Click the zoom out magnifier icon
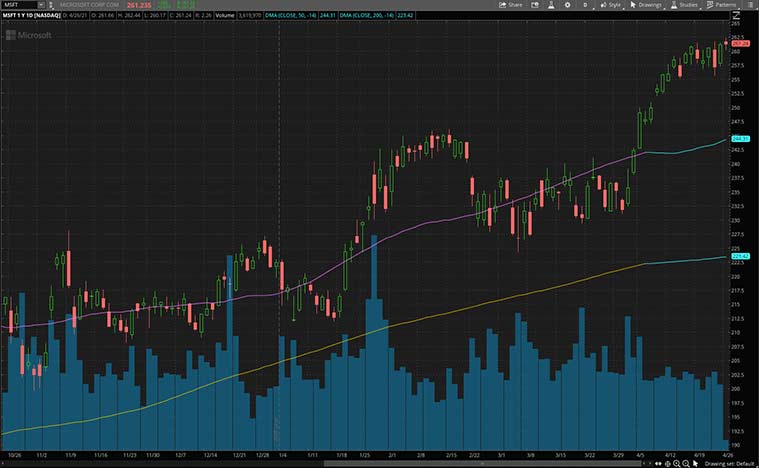 (686, 464)
